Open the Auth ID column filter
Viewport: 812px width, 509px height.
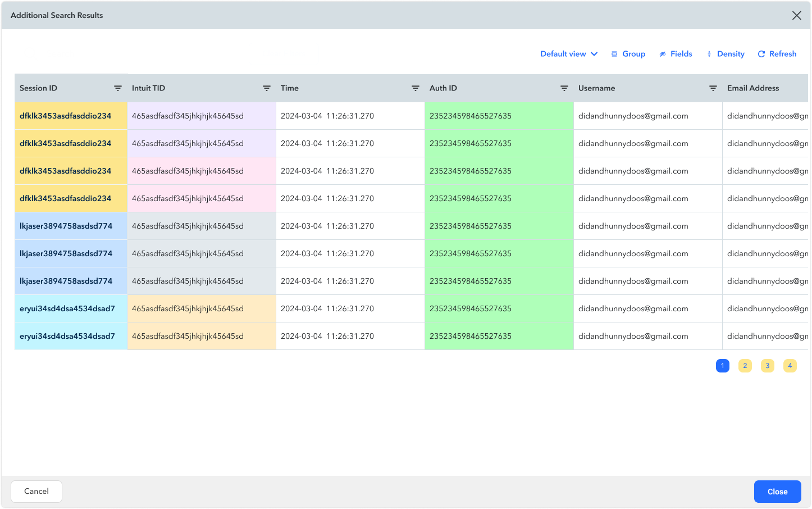[x=564, y=88]
